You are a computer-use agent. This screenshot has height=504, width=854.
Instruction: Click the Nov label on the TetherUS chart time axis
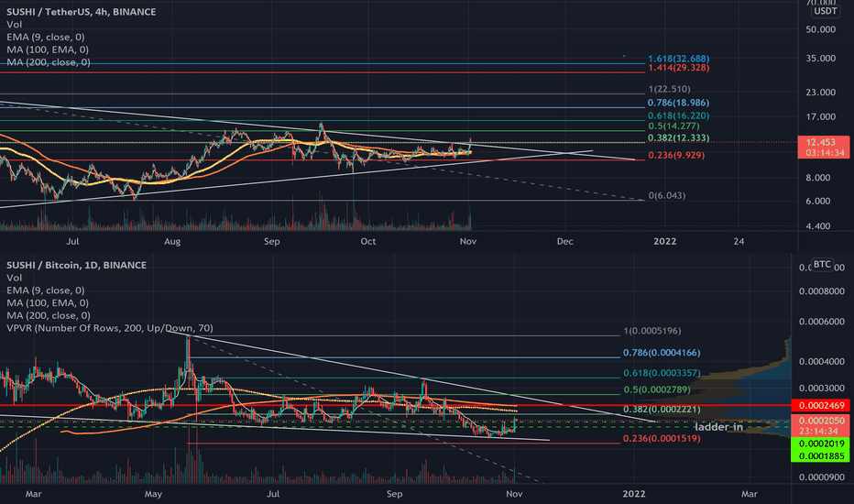[468, 241]
